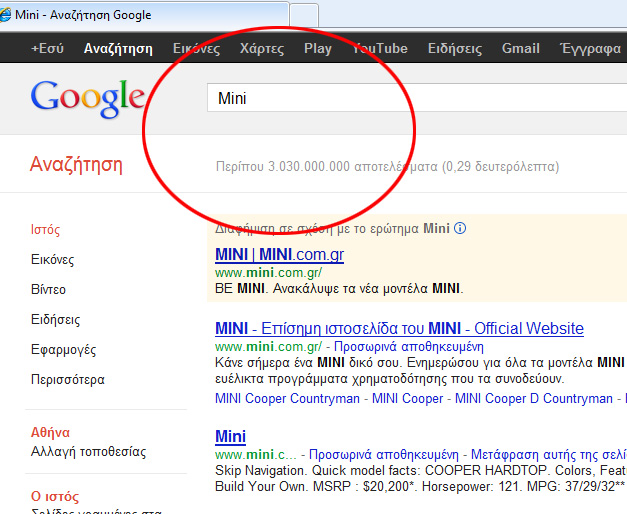Open Play from the top black bar
627x514 pixels.
(x=318, y=48)
